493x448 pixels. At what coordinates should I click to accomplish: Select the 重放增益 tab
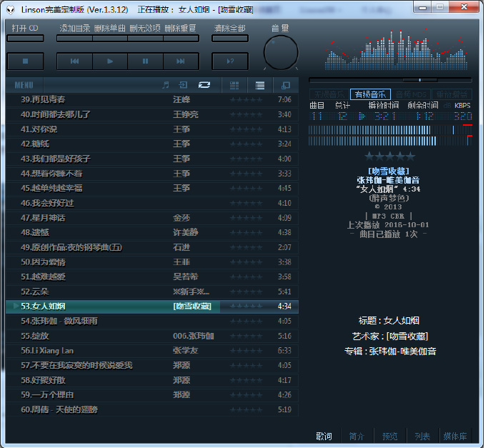point(452,94)
